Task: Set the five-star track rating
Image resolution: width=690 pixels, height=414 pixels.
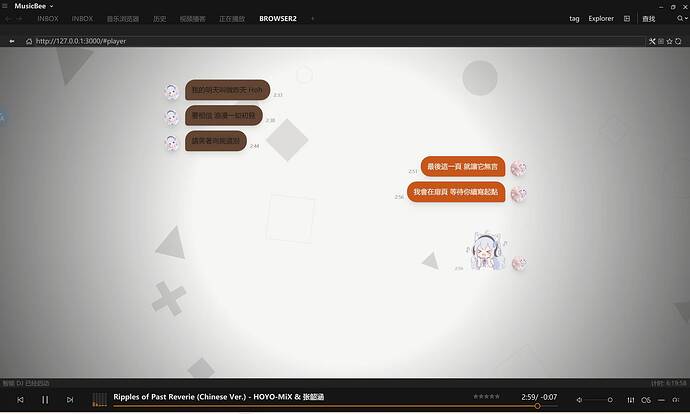Action: 486,396
